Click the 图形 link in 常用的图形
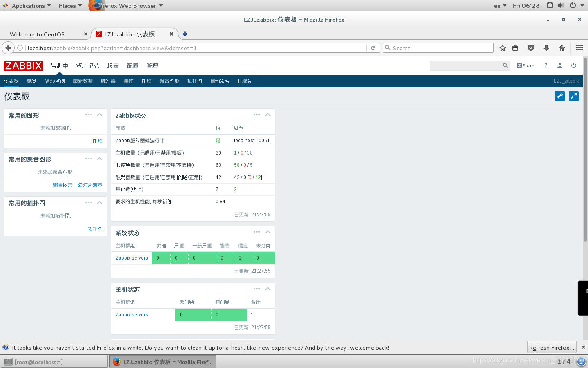588x368 pixels. coord(98,141)
